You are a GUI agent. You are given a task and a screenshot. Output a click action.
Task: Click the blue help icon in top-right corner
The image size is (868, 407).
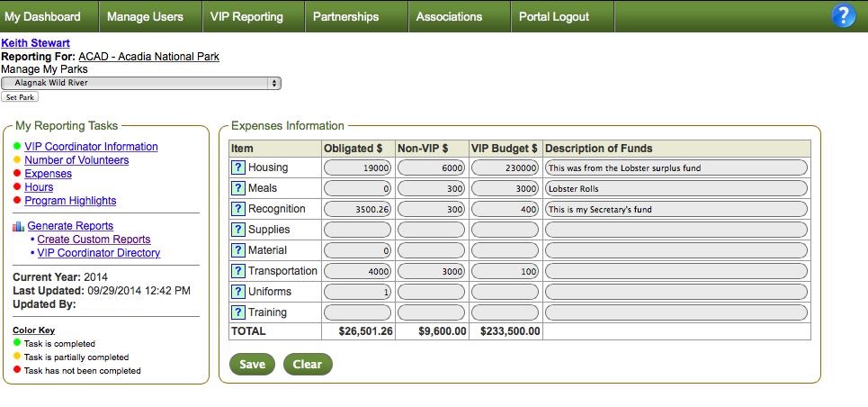[843, 16]
